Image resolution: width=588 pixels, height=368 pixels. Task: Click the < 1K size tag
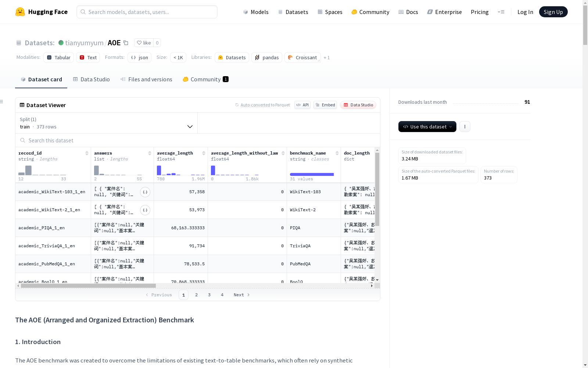point(178,57)
